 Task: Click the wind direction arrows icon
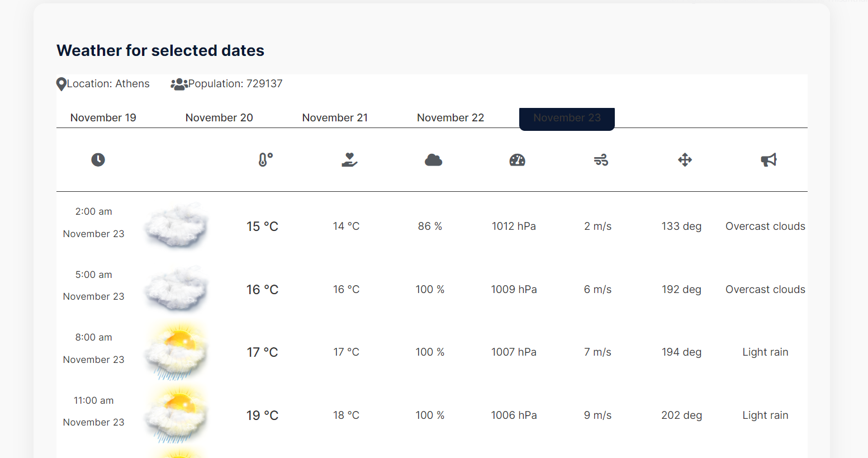point(685,160)
